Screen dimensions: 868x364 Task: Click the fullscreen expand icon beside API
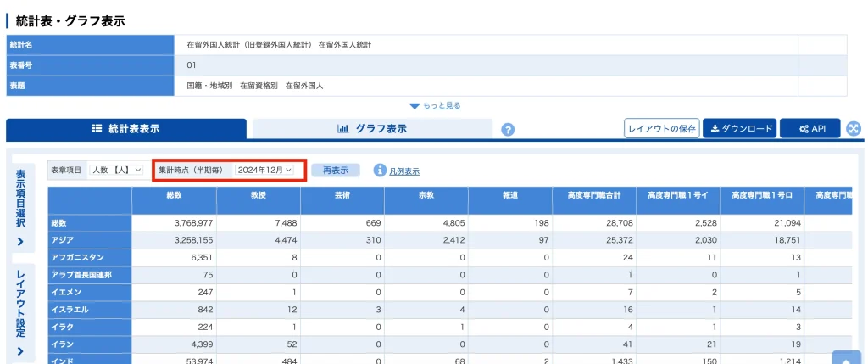854,129
